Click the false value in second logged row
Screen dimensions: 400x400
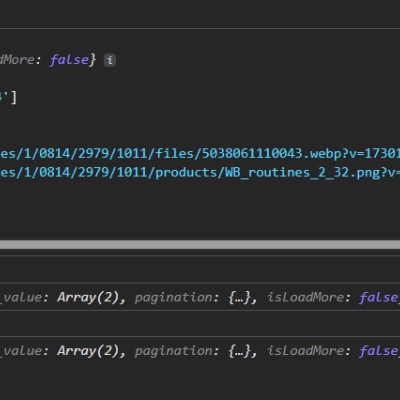379,351
